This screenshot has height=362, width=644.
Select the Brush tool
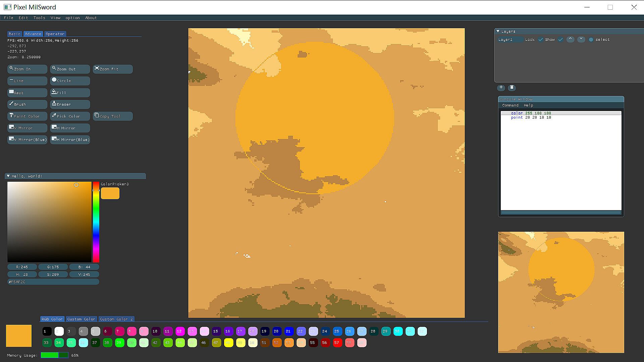click(27, 104)
